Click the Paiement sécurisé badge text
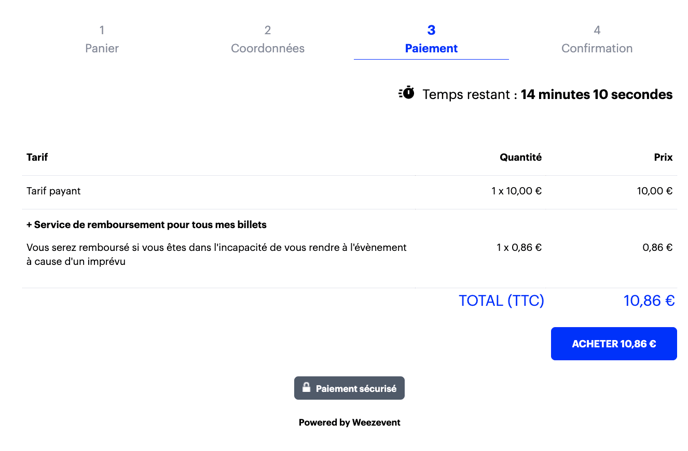The image size is (688, 451). (x=356, y=389)
